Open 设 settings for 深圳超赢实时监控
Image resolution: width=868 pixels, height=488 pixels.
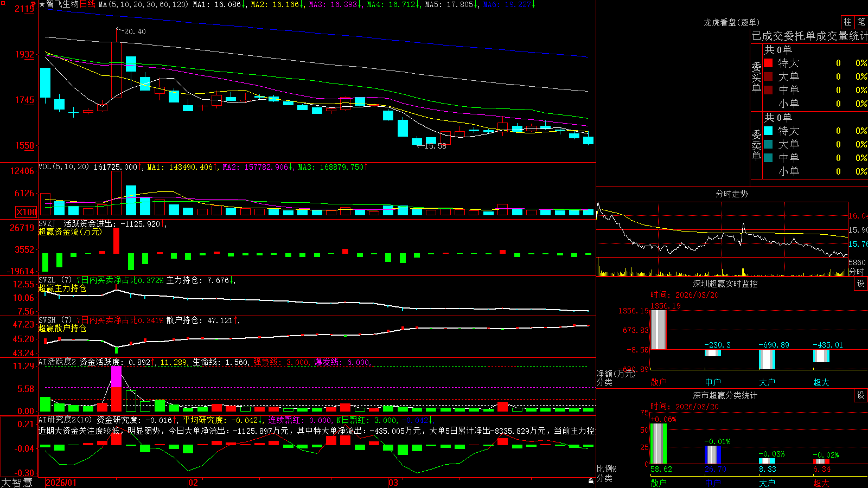pos(861,284)
